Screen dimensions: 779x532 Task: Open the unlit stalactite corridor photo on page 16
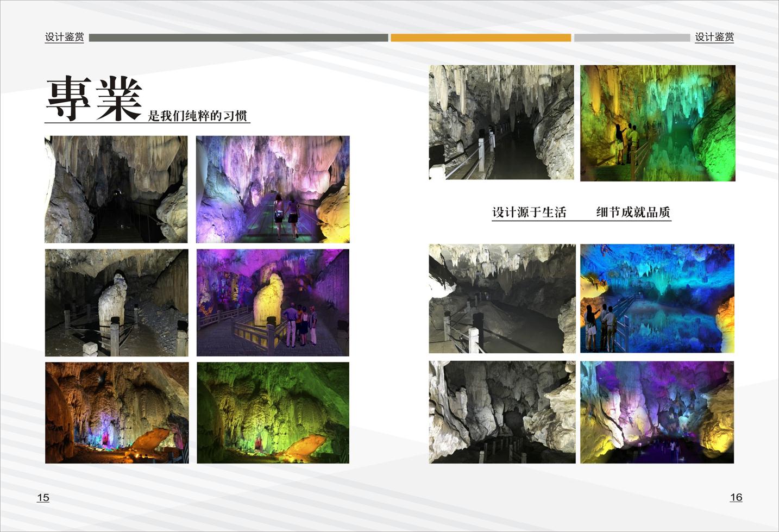coord(501,122)
